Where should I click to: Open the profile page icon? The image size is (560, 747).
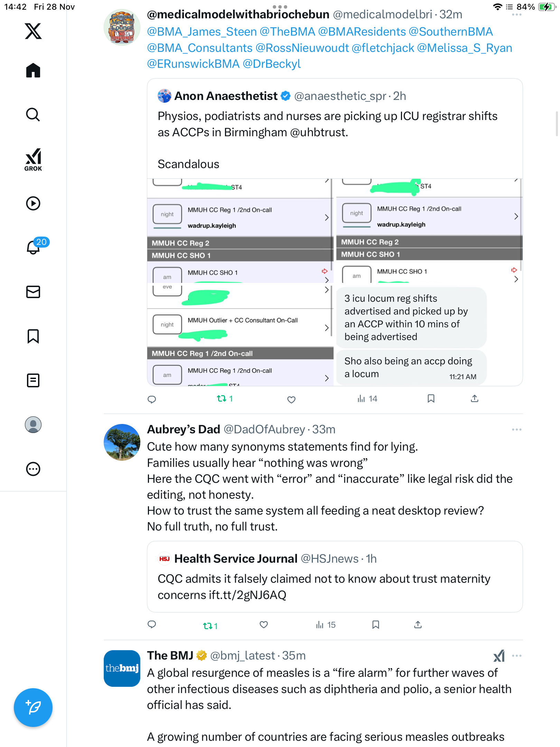(x=33, y=425)
